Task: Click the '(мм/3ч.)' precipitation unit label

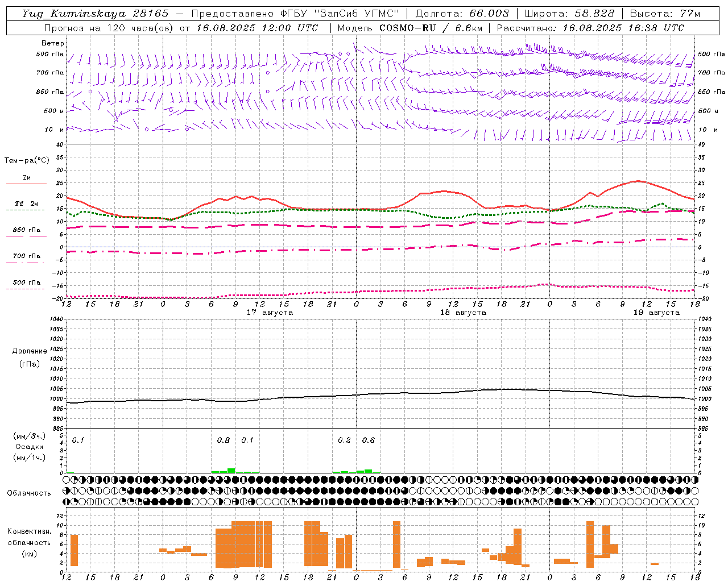Action: (x=30, y=436)
